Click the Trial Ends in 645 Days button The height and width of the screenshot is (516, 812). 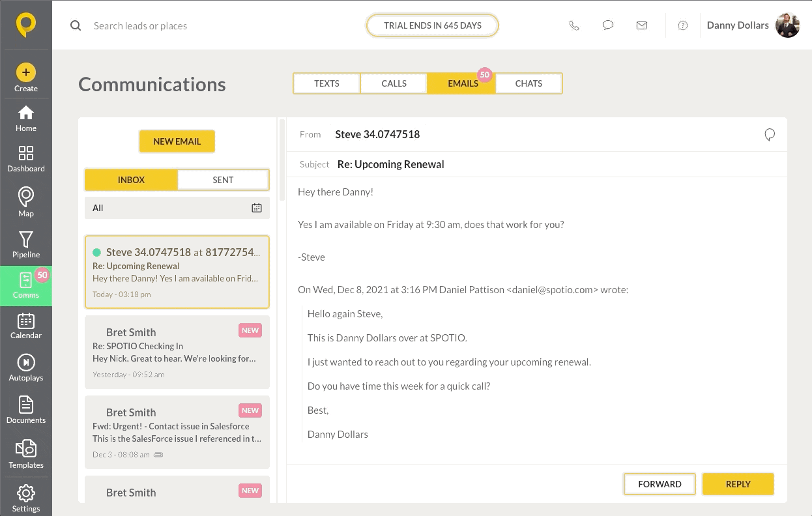pyautogui.click(x=433, y=26)
